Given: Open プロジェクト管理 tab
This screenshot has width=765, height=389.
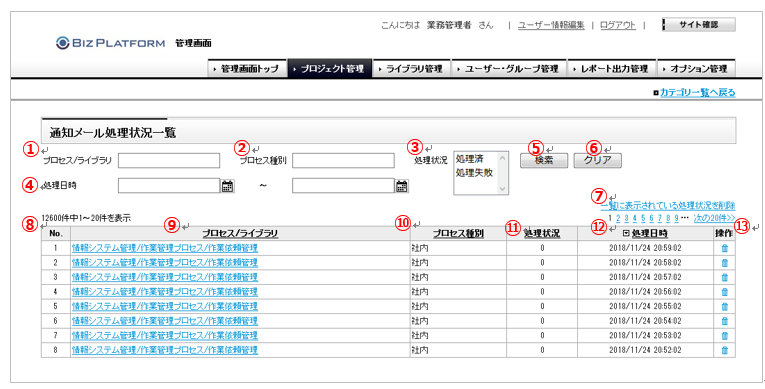Looking at the screenshot, I should point(330,69).
